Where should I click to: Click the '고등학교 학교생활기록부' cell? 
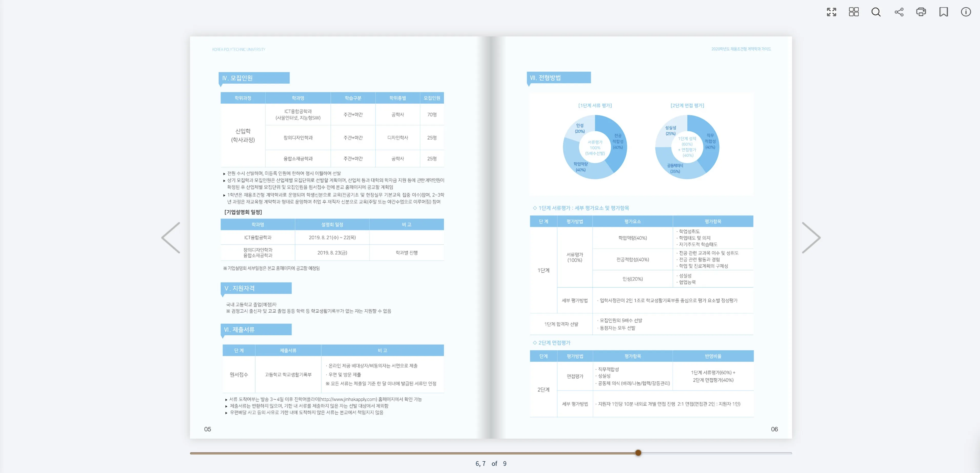point(288,375)
